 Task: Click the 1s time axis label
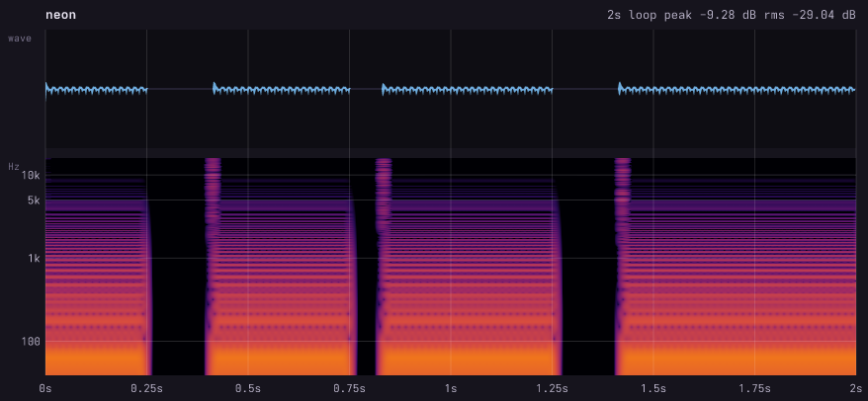pos(451,388)
